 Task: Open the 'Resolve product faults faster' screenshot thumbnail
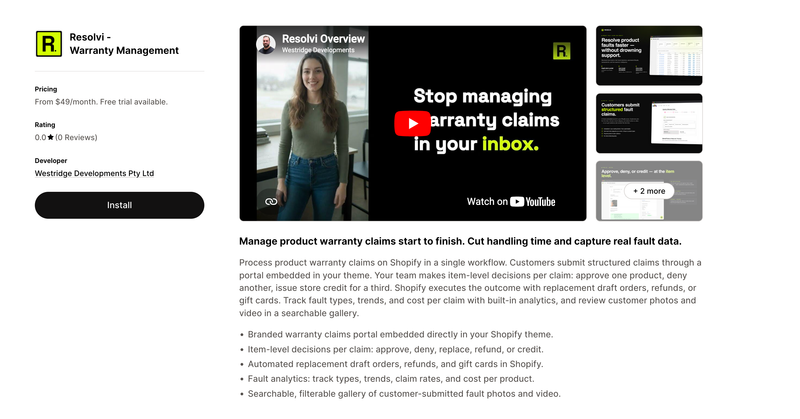pos(649,56)
